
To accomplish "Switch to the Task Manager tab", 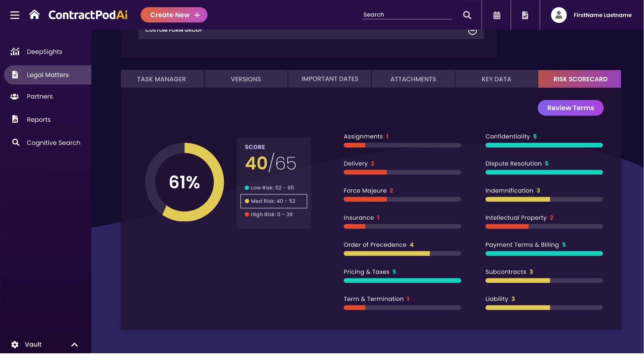I will click(162, 79).
